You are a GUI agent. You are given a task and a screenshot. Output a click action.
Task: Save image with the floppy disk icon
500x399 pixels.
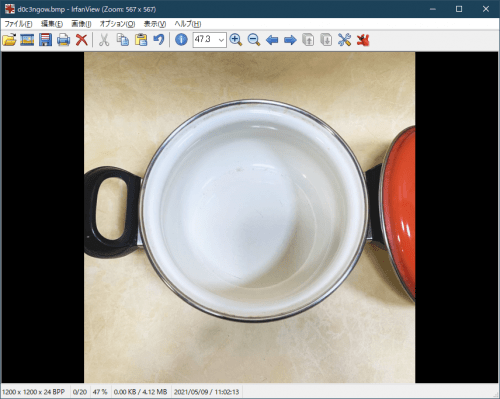click(45, 40)
